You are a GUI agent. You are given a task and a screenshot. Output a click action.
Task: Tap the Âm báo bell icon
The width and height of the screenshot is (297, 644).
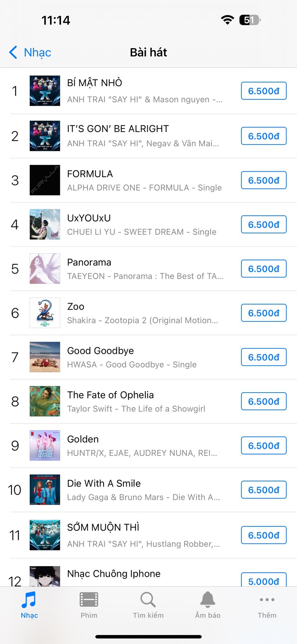208,604
